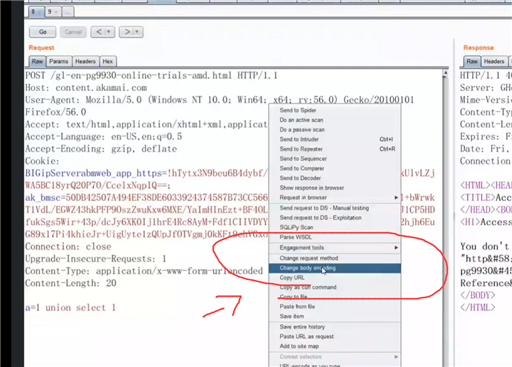Choose Send to Decoder
This screenshot has width=512, height=367.
click(x=335, y=178)
